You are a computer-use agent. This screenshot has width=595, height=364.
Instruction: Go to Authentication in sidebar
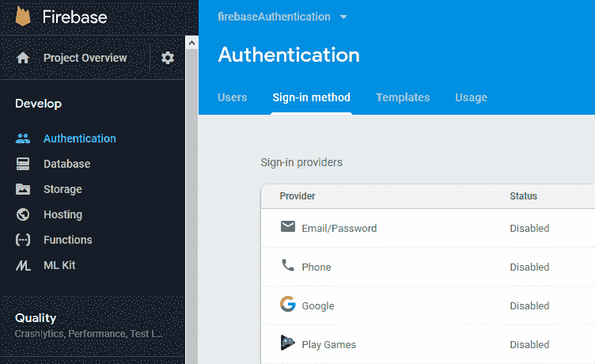point(80,138)
